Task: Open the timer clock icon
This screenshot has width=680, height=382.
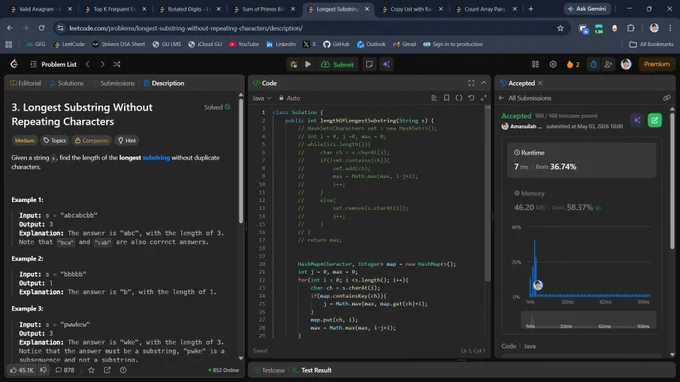Action: (593, 64)
